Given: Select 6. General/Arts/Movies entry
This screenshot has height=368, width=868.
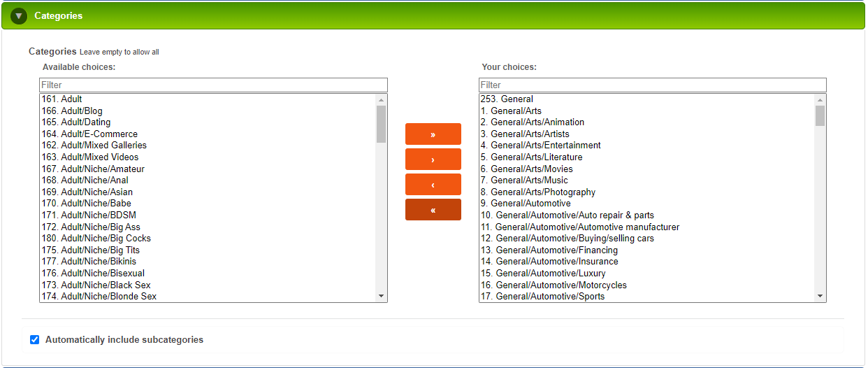Looking at the screenshot, I should [x=647, y=169].
